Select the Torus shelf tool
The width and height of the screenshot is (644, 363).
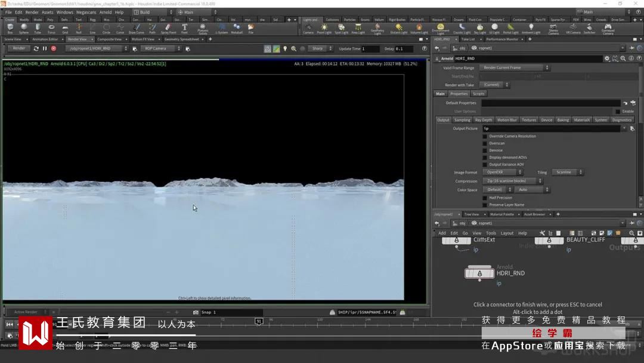click(x=51, y=29)
